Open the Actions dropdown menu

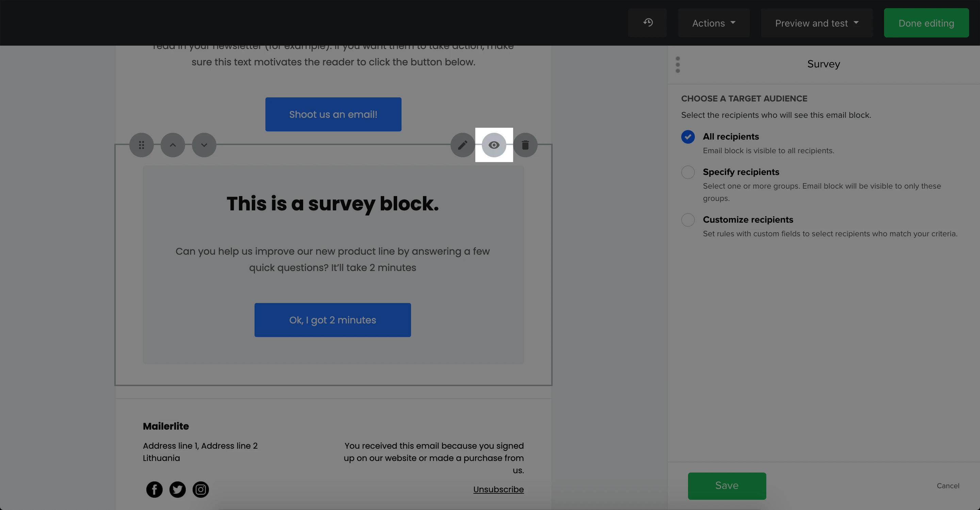coord(713,23)
